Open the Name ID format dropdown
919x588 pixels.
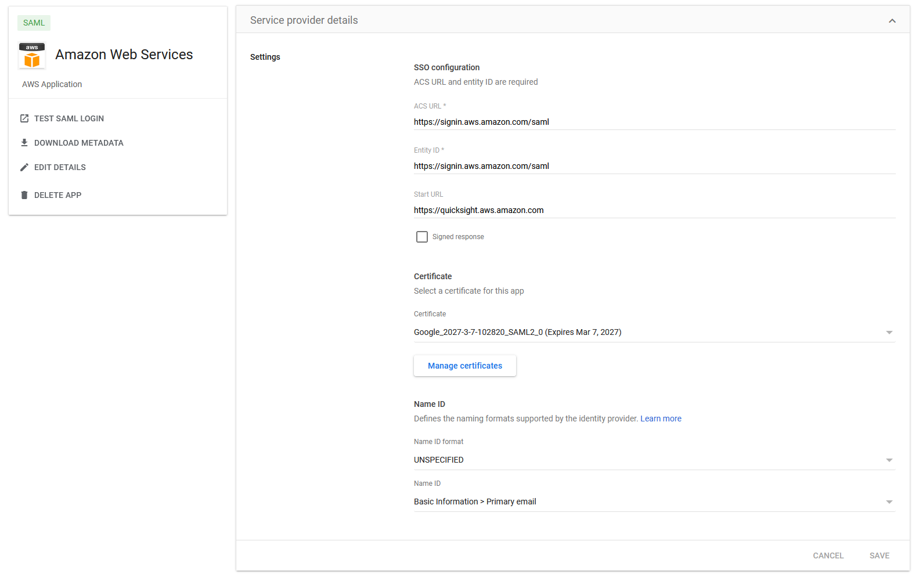pos(654,460)
